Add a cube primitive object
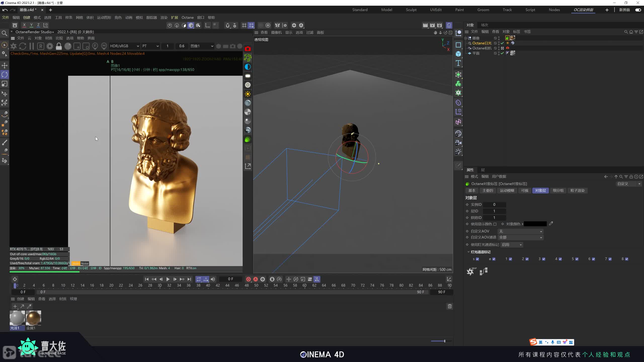644x362 pixels. [x=458, y=54]
